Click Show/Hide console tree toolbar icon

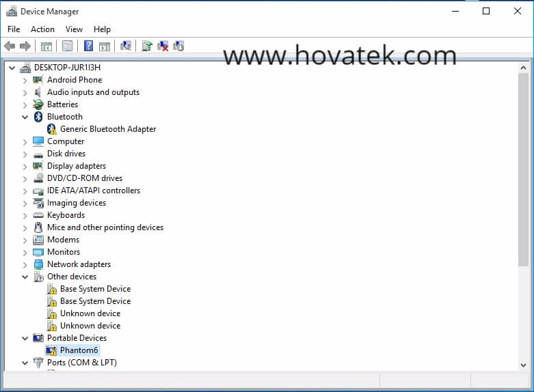46,46
